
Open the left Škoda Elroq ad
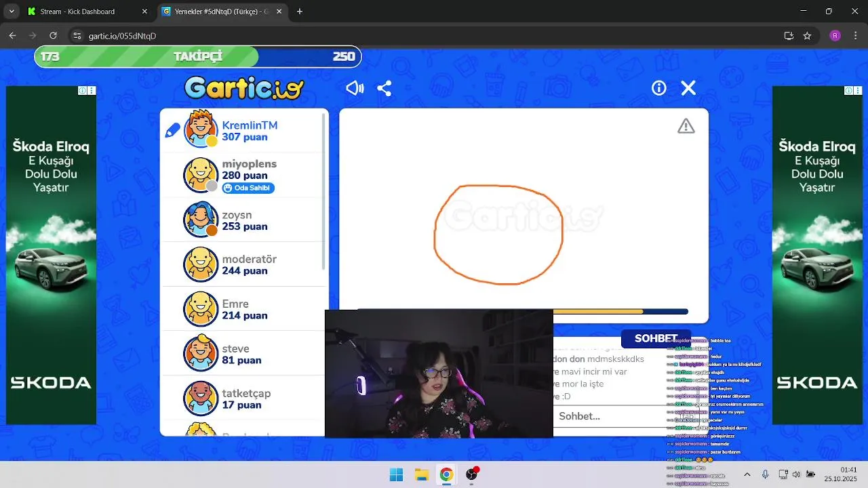(51, 256)
